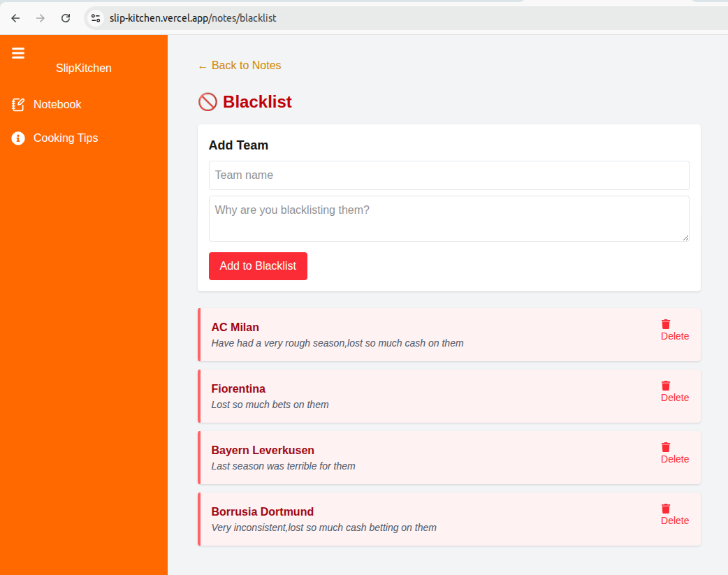The height and width of the screenshot is (575, 728).
Task: Open site information icon in address bar
Action: click(x=96, y=18)
